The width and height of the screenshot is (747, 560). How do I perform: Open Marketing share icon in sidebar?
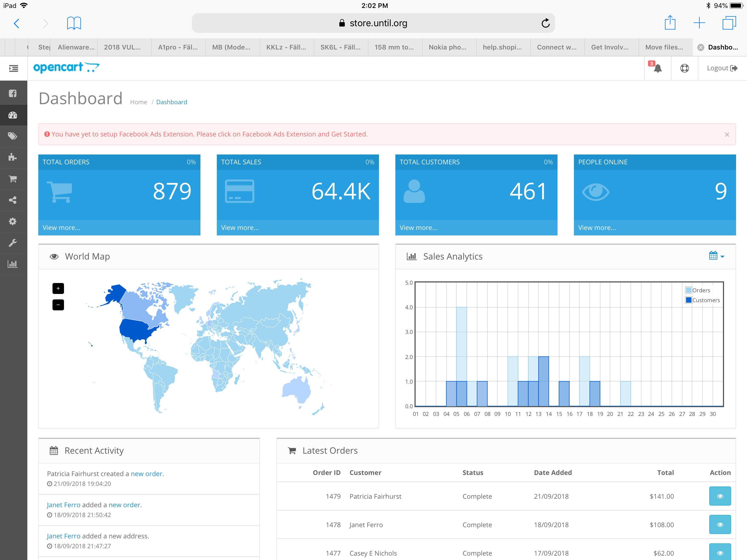pos(13,200)
